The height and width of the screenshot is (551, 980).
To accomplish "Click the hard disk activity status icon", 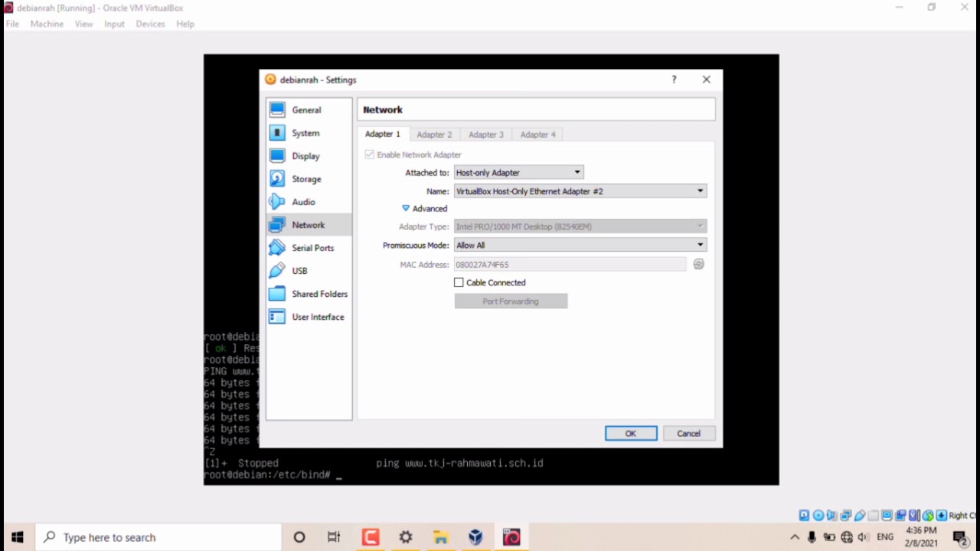I will tap(804, 515).
